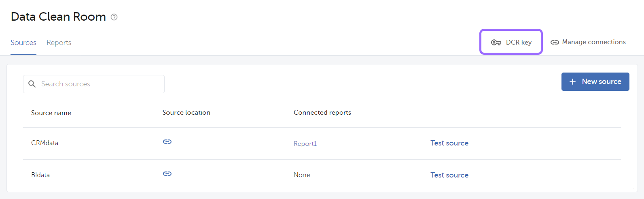Select the BIdata source name
Image resolution: width=644 pixels, height=199 pixels.
click(40, 175)
